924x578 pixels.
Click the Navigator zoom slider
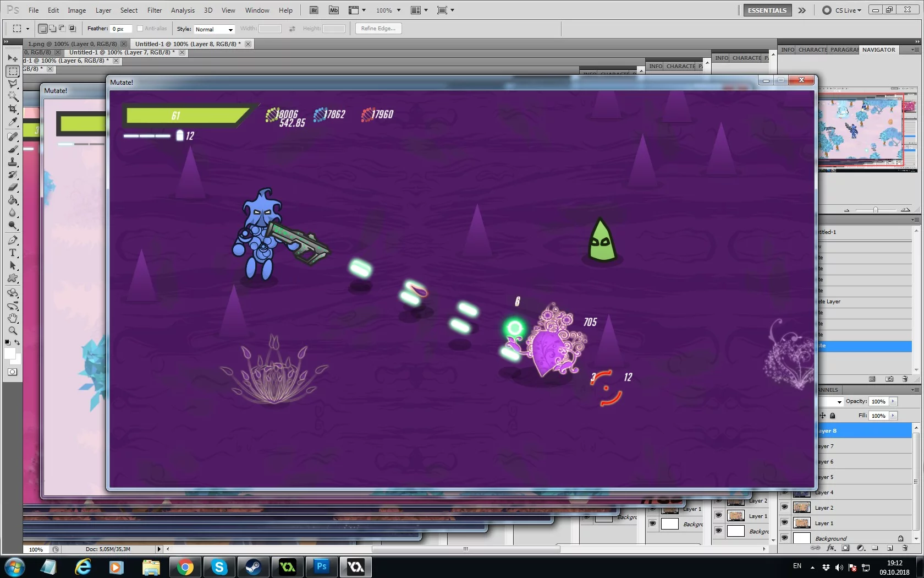pyautogui.click(x=876, y=210)
